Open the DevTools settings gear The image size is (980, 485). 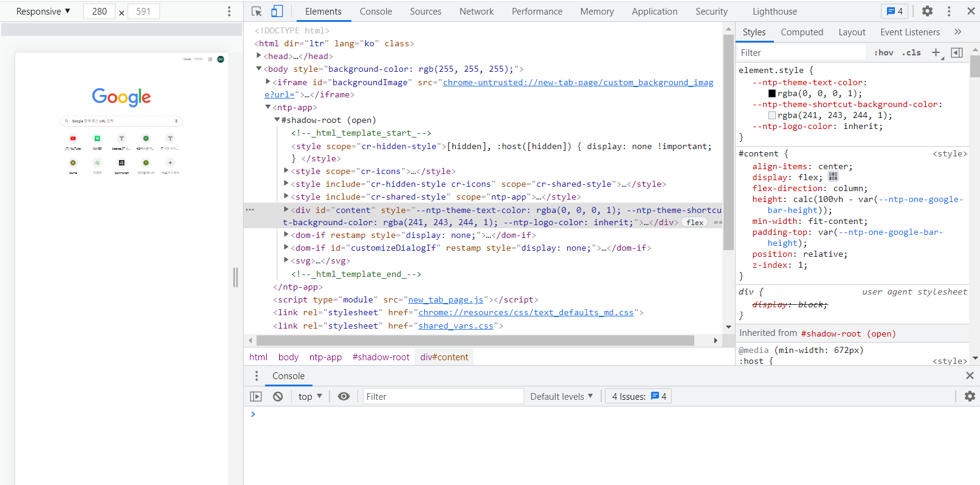point(927,11)
